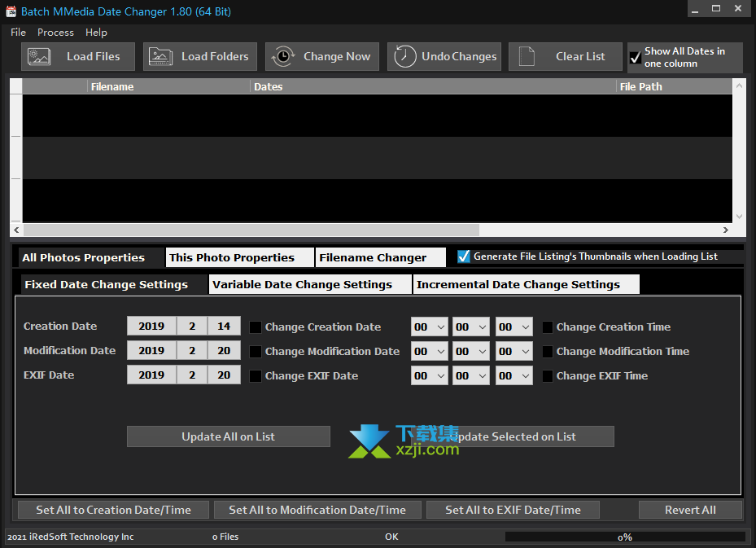Click the Change Now button label
Image resolution: width=756 pixels, height=548 pixels.
(x=337, y=56)
